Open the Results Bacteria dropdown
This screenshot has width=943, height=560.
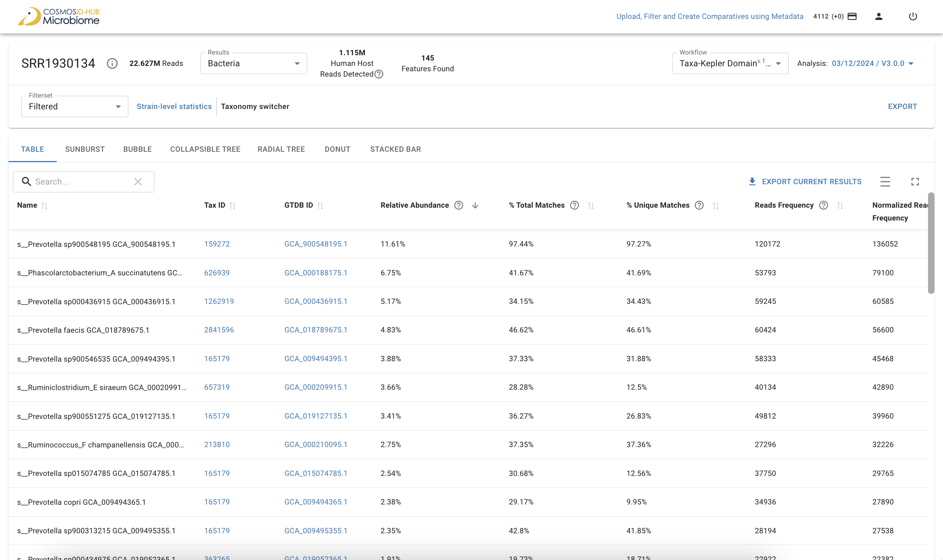point(253,63)
